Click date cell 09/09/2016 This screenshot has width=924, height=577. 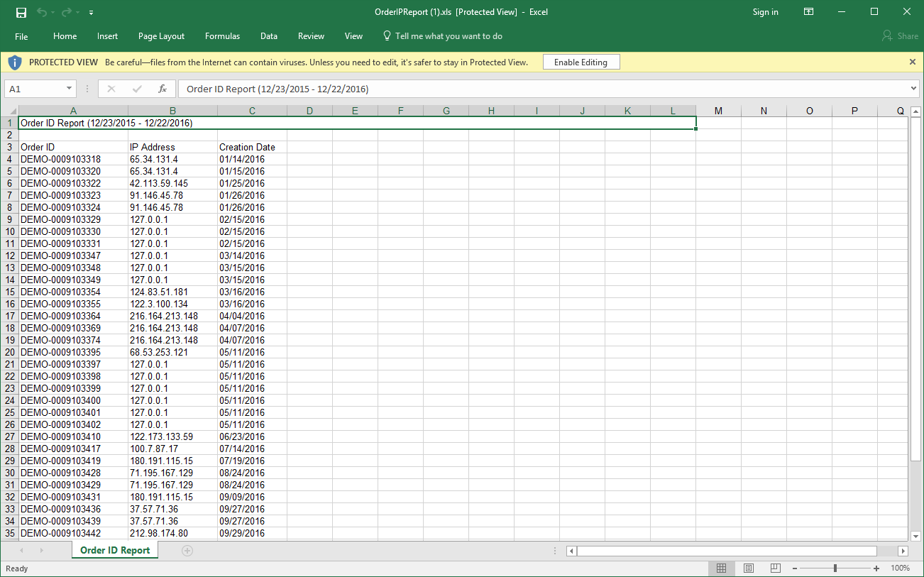point(252,497)
